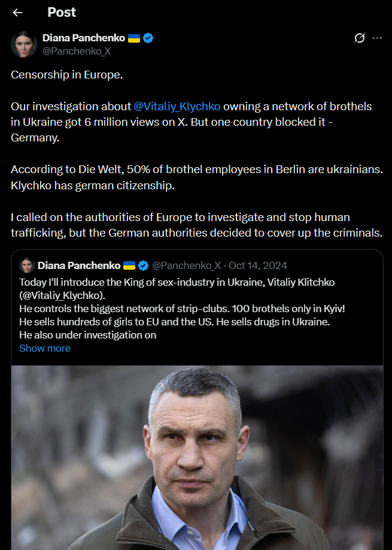Open Diana Panchenko's name at the top of the post

tap(83, 38)
